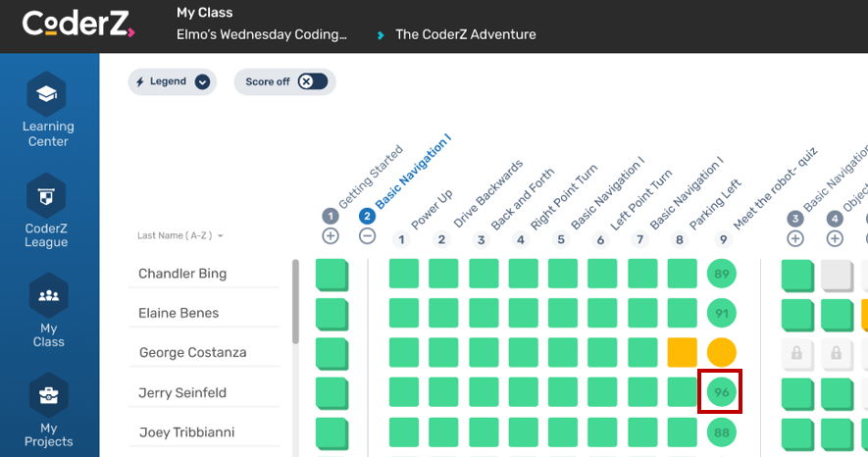The width and height of the screenshot is (868, 457).
Task: Open Elaine Benes student name
Action: coord(179,313)
